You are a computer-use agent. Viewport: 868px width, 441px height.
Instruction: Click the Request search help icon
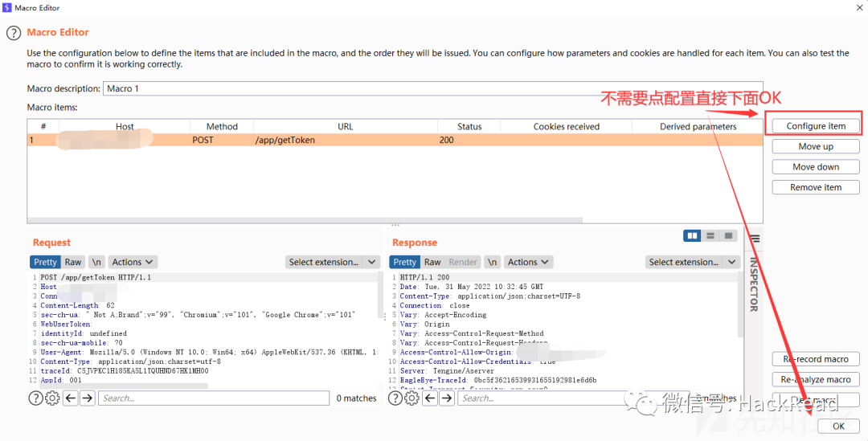pyautogui.click(x=35, y=398)
